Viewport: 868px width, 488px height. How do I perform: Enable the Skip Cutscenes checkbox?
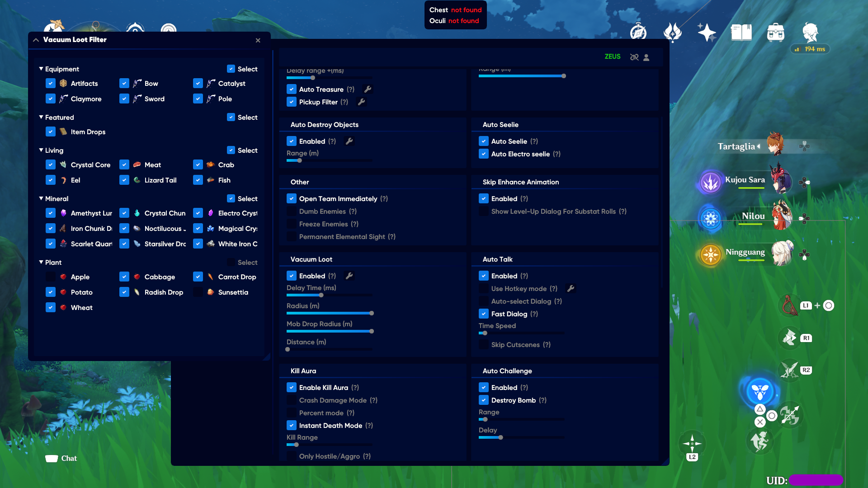pos(483,344)
